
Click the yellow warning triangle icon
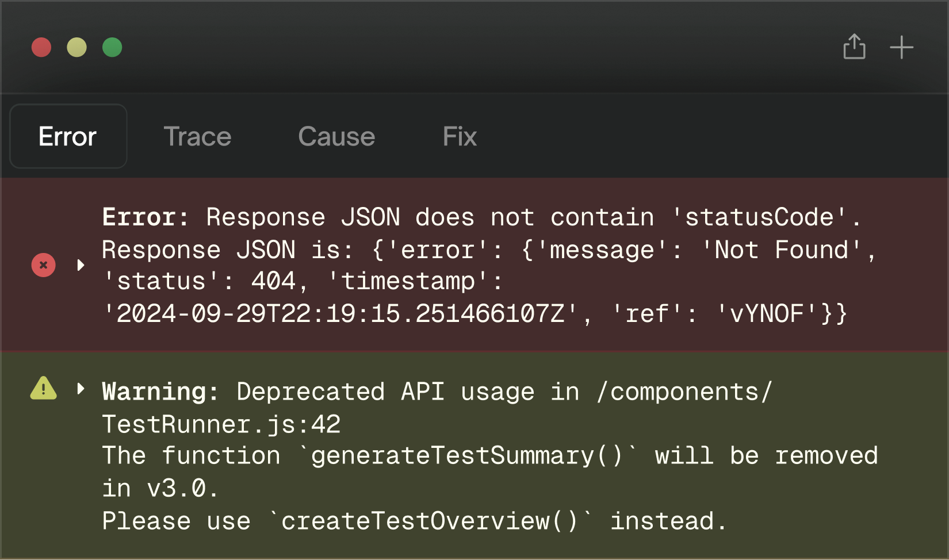[43, 388]
